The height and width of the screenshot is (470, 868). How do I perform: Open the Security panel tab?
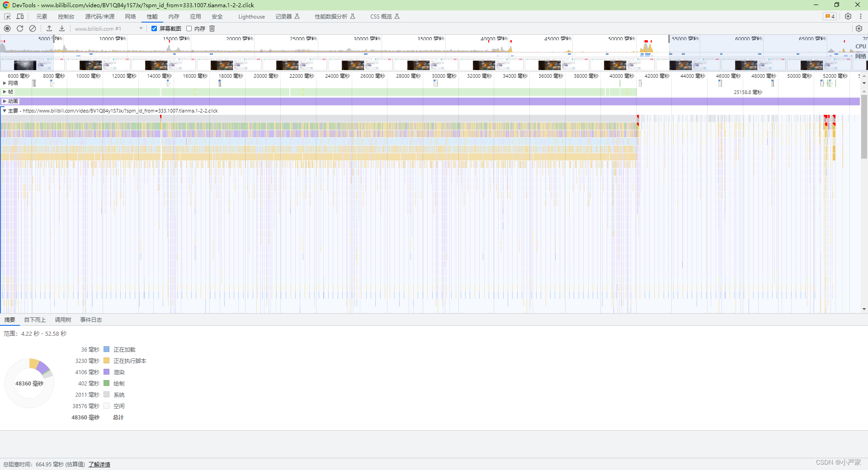[217, 16]
